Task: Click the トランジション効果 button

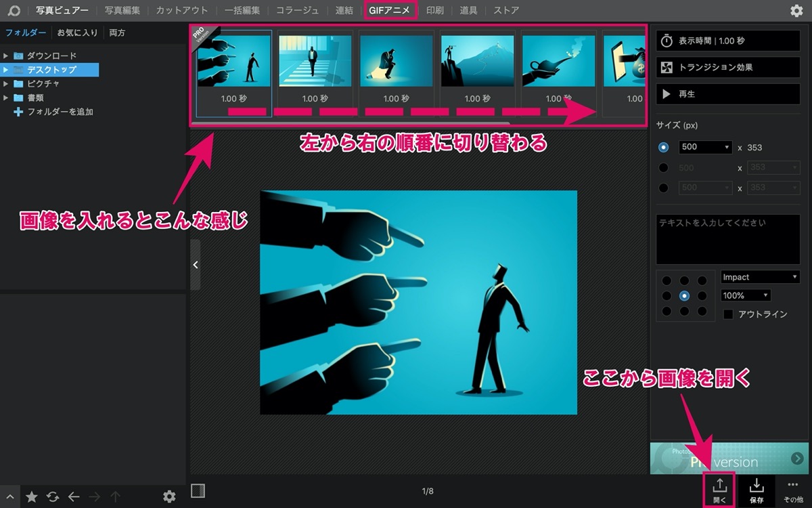Action: coord(728,67)
